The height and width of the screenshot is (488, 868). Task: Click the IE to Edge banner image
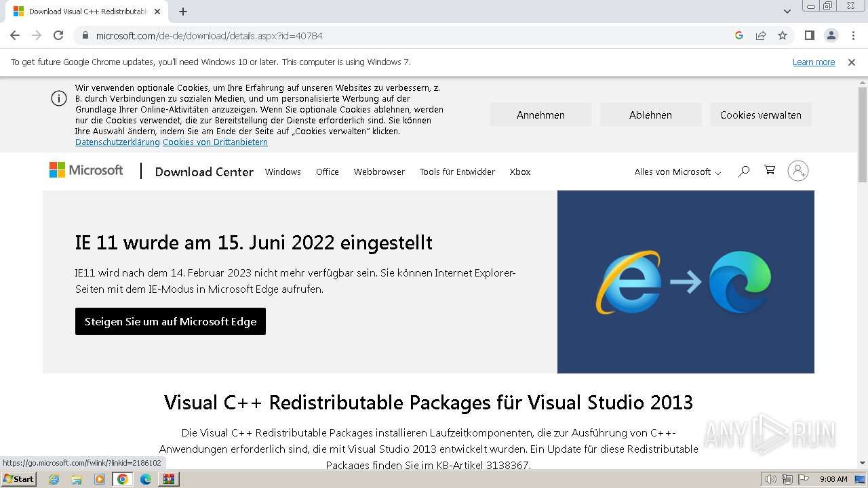[x=686, y=282]
